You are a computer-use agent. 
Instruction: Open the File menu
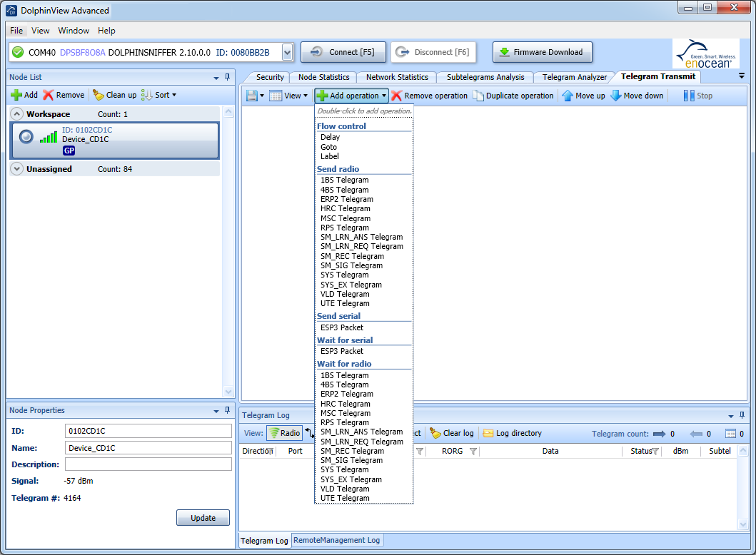coord(16,31)
